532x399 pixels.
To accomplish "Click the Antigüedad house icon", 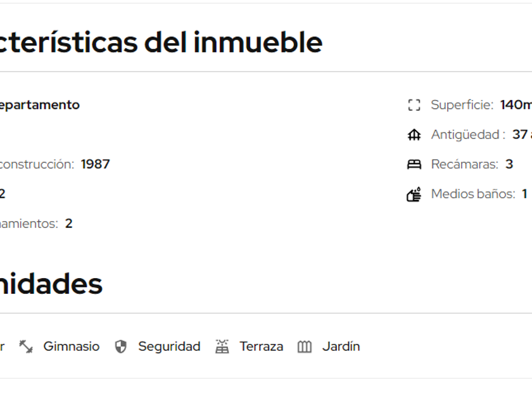I will (x=414, y=135).
